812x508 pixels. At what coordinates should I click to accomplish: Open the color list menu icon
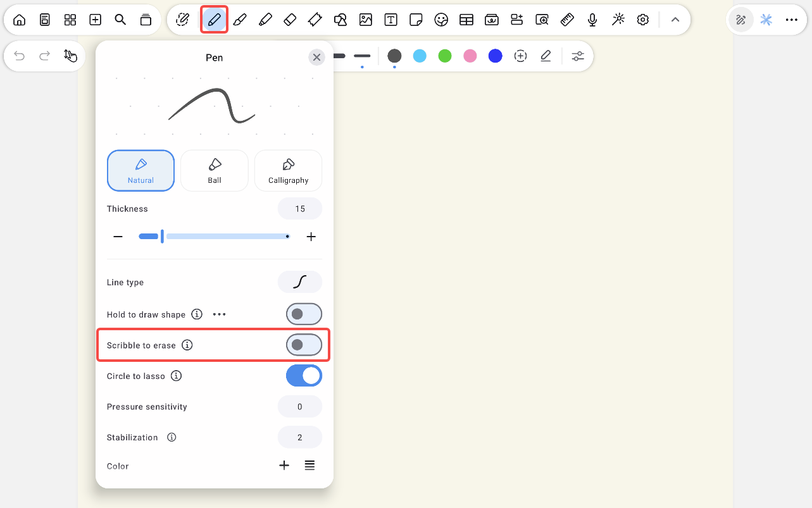click(x=309, y=466)
